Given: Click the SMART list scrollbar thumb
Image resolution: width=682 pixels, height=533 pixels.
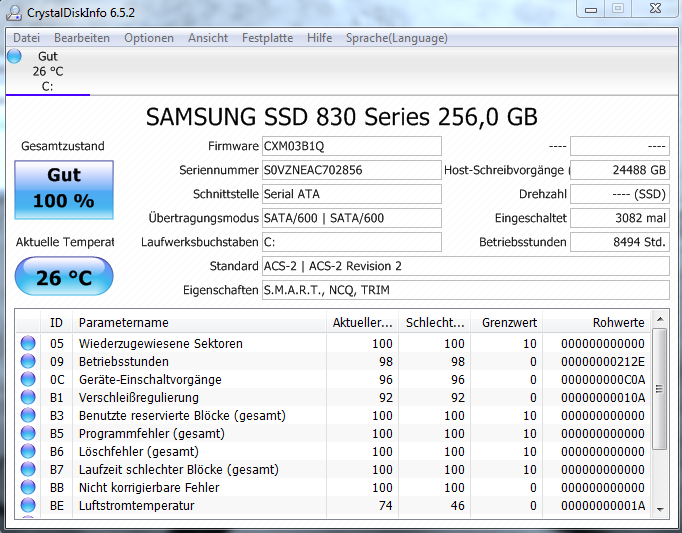Looking at the screenshot, I should 660,389.
